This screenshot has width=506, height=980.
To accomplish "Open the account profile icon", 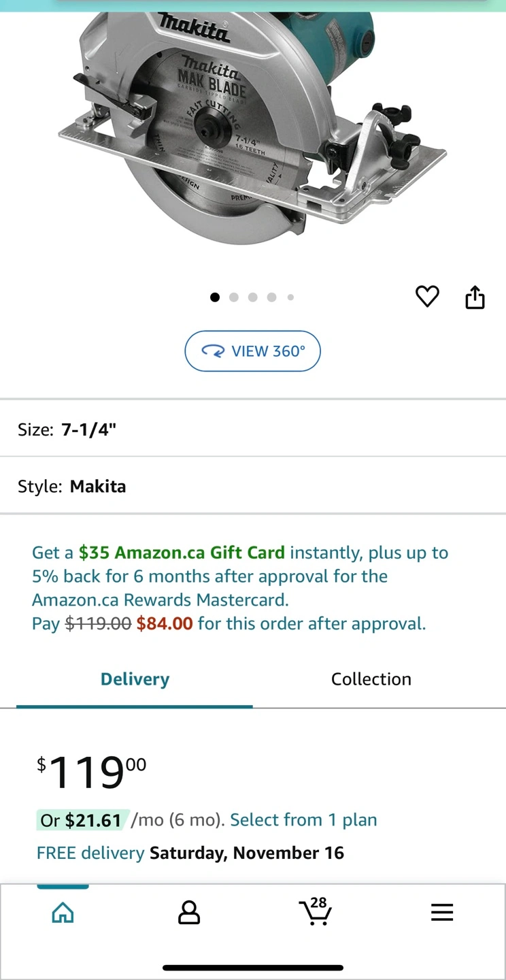I will pos(189,913).
